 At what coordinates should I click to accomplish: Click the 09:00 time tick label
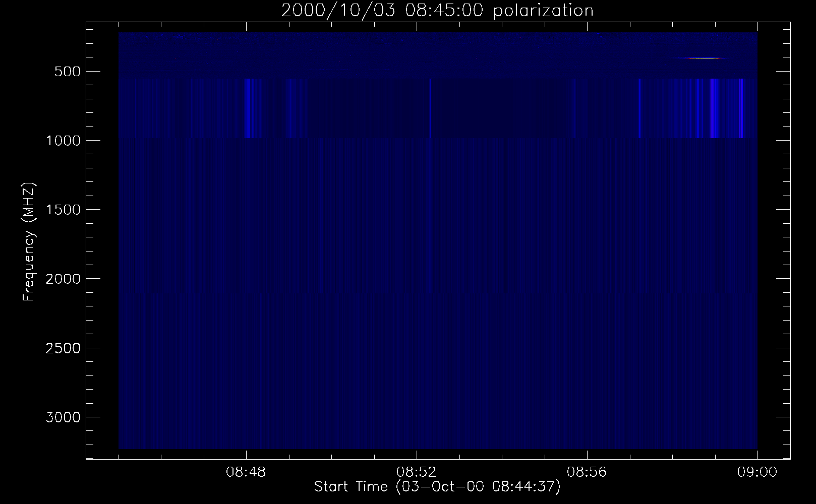pyautogui.click(x=757, y=472)
